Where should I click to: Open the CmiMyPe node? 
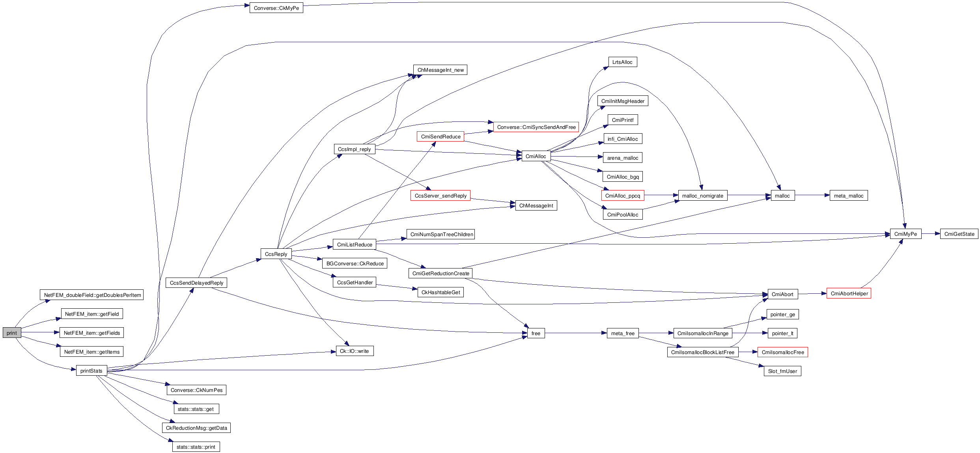coord(905,234)
